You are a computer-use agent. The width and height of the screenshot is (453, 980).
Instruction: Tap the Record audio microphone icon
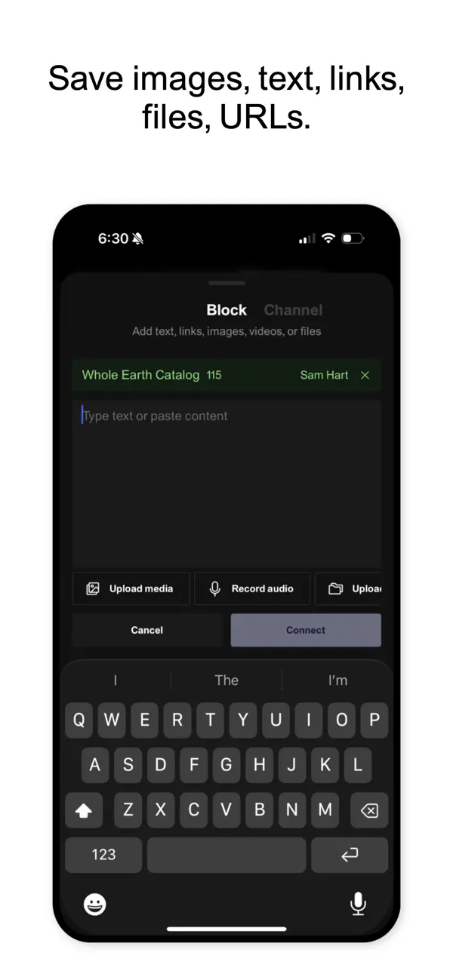215,588
